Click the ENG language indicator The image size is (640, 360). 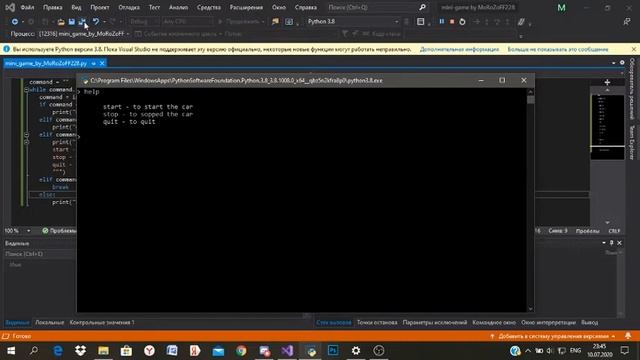tap(575, 351)
